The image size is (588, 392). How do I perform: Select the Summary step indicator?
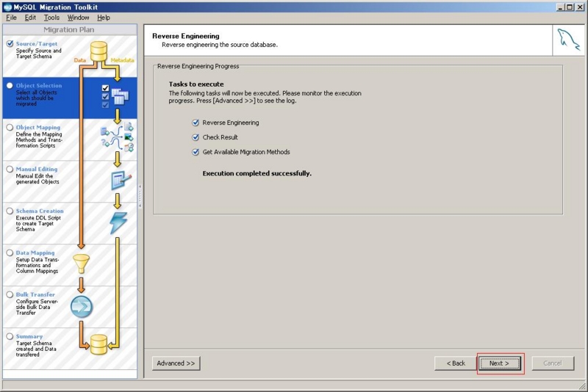click(x=10, y=337)
